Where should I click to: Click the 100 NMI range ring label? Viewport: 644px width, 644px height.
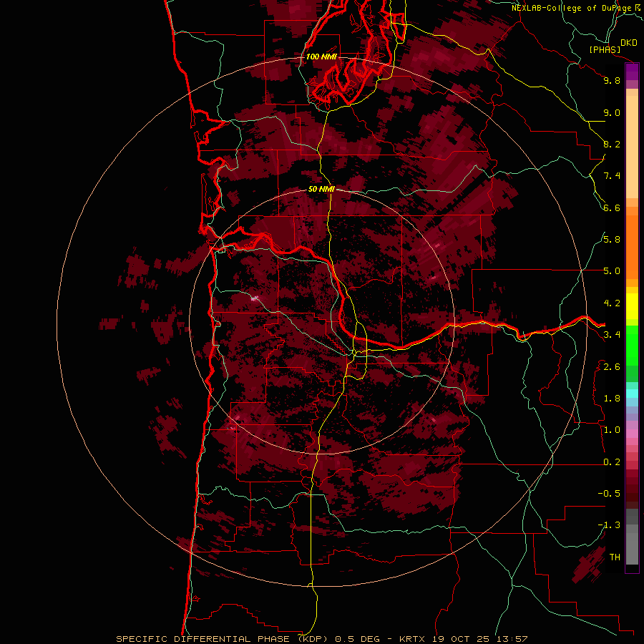coord(321,57)
